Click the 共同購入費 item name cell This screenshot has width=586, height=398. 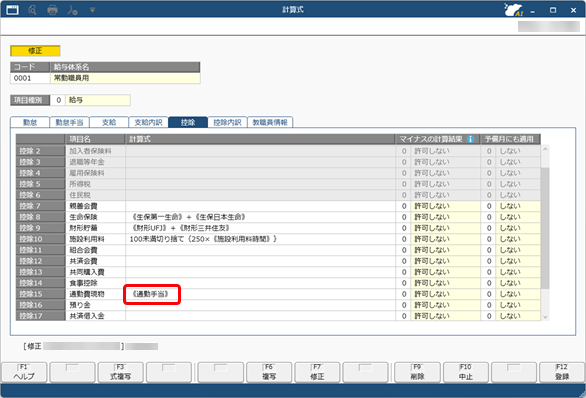coord(95,272)
